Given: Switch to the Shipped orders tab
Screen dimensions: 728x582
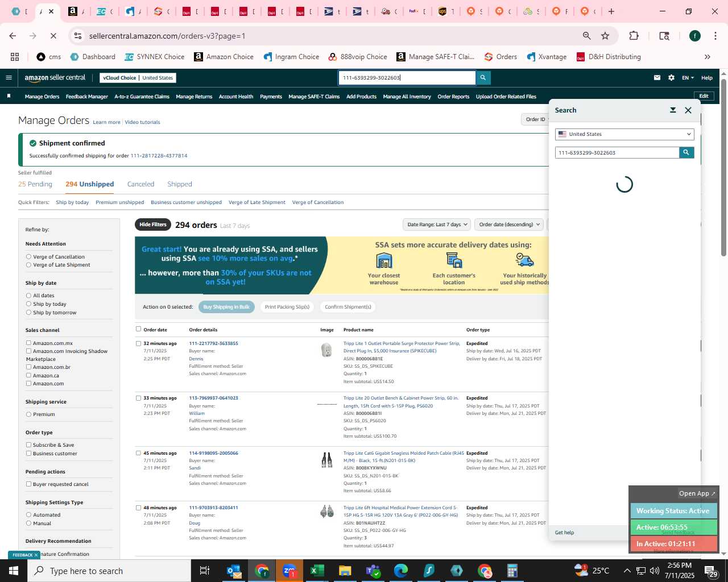Looking at the screenshot, I should 180,184.
